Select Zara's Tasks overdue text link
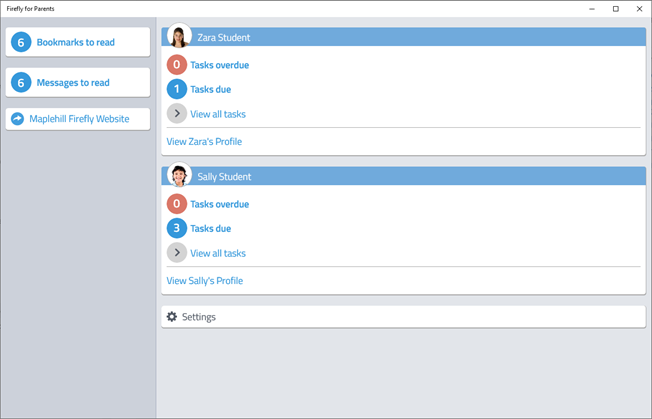The height and width of the screenshot is (419, 652). click(220, 65)
